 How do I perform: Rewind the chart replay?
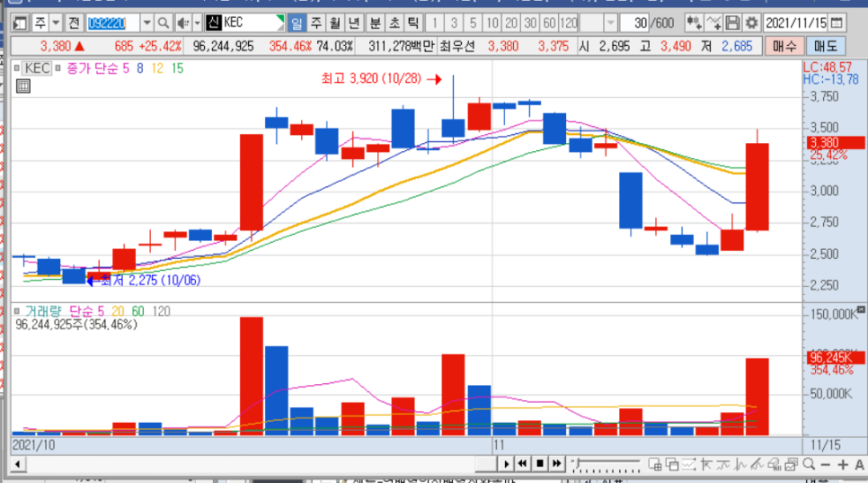click(x=522, y=463)
